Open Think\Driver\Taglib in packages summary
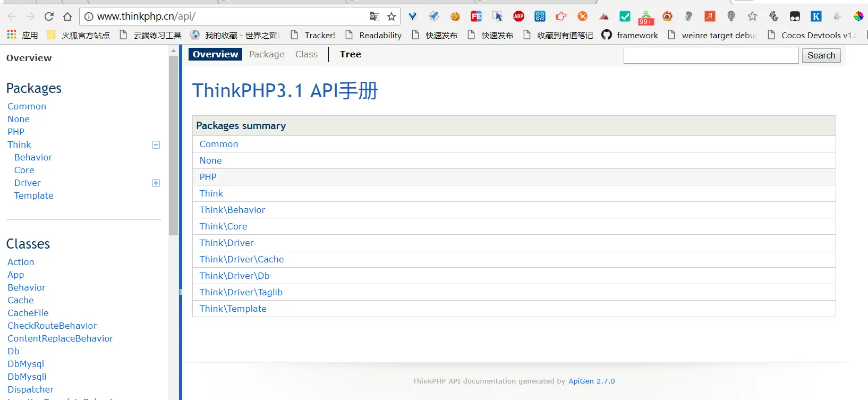This screenshot has height=400, width=868. (x=241, y=292)
